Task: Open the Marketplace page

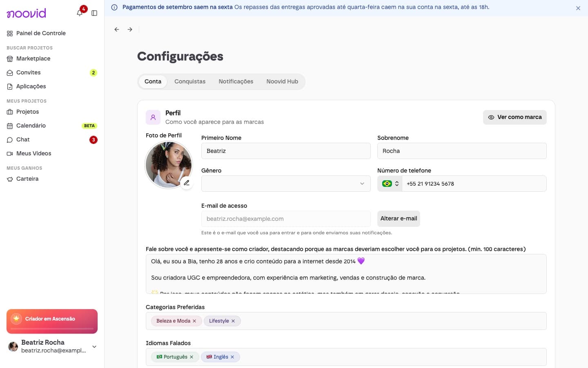Action: (x=52, y=58)
